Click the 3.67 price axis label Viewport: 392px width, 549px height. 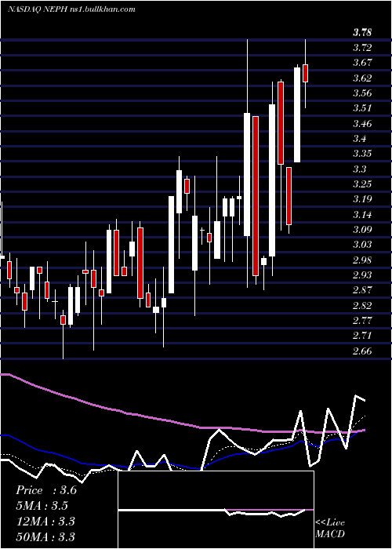click(x=362, y=63)
